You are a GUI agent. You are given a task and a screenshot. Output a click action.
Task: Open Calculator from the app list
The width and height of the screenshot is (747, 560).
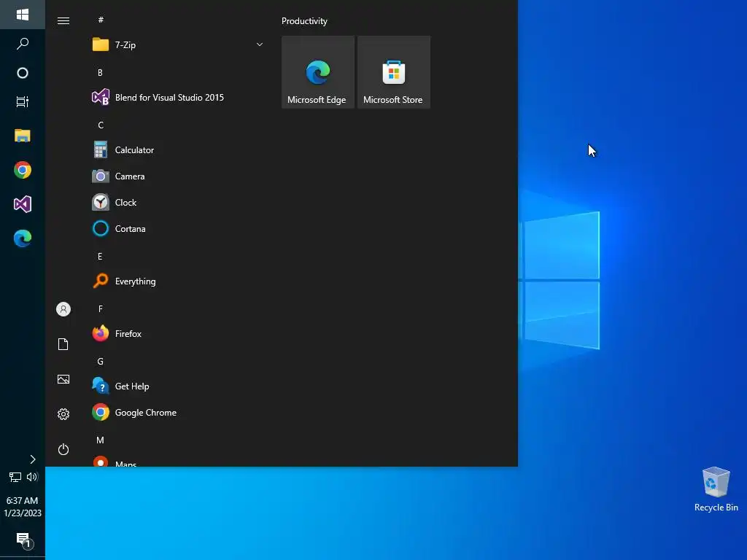(178, 150)
